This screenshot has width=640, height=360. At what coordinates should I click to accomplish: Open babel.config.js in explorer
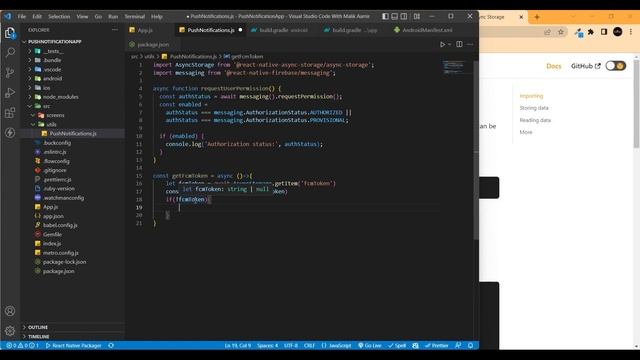60,225
